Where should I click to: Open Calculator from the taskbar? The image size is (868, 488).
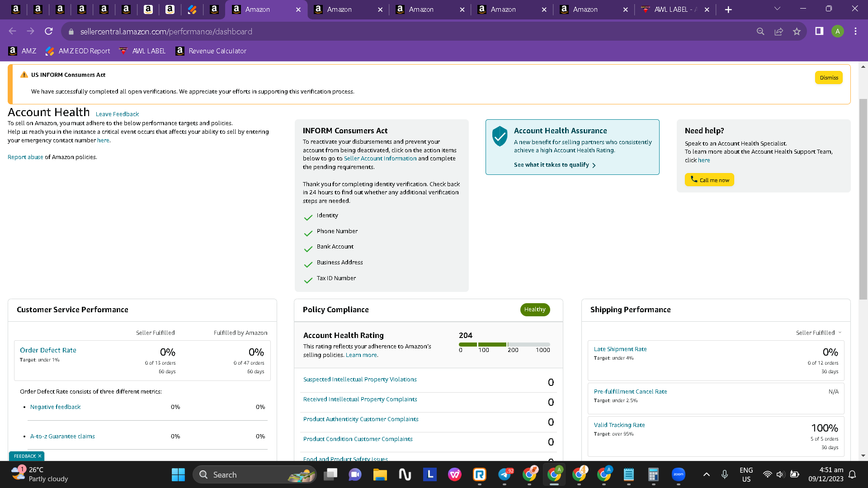653,474
